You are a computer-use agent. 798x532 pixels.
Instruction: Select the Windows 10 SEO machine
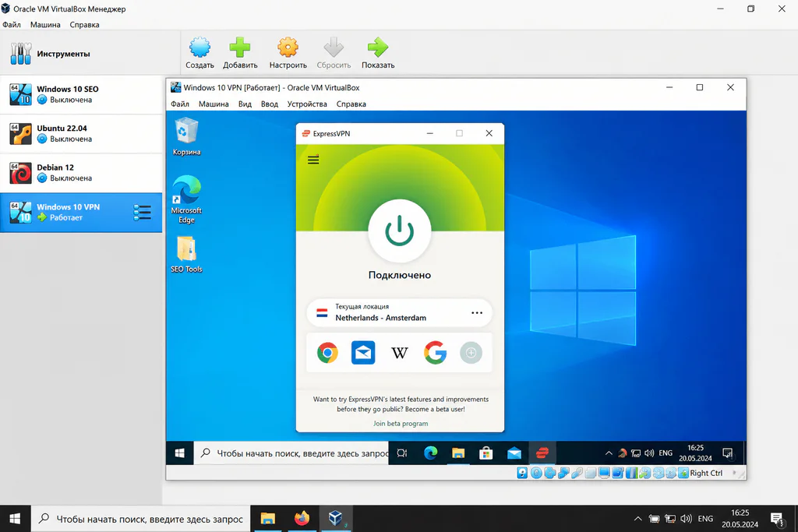point(81,94)
